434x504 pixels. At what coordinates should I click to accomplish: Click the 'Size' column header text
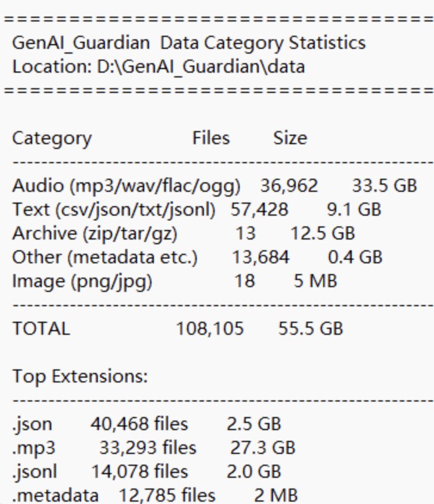pos(290,138)
